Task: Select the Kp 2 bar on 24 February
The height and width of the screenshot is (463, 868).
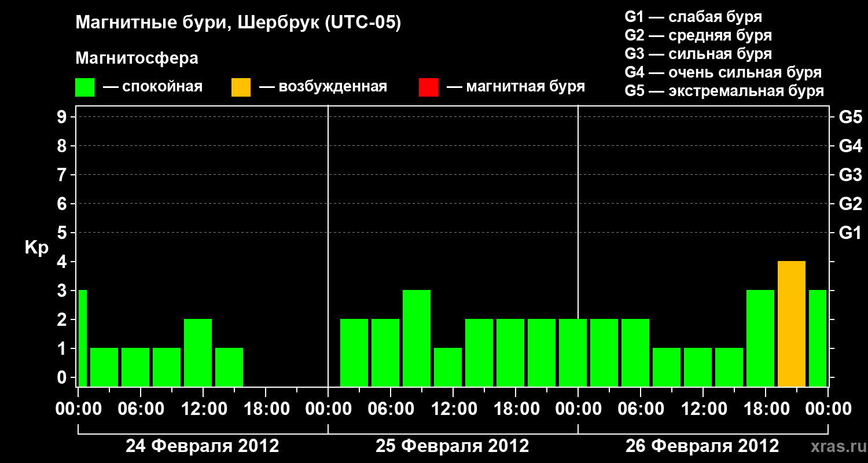Action: pos(198,353)
